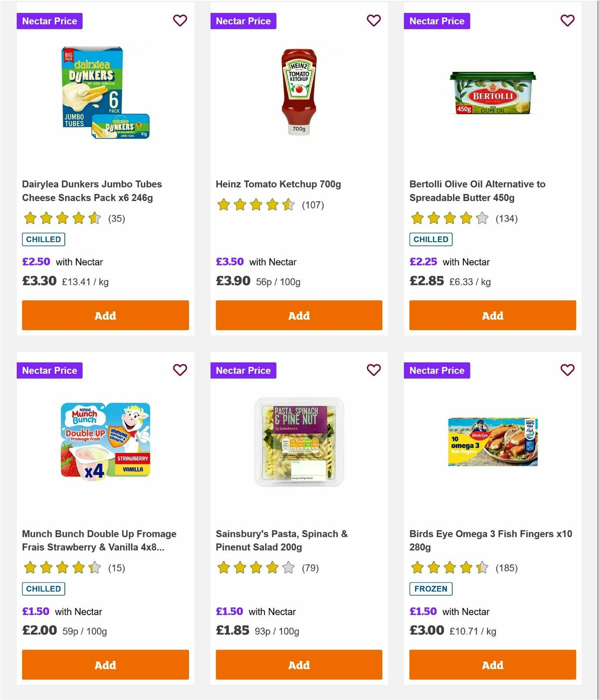The height and width of the screenshot is (700, 599).
Task: Add Munch Bunch Double Up to the basket
Action: click(x=105, y=665)
